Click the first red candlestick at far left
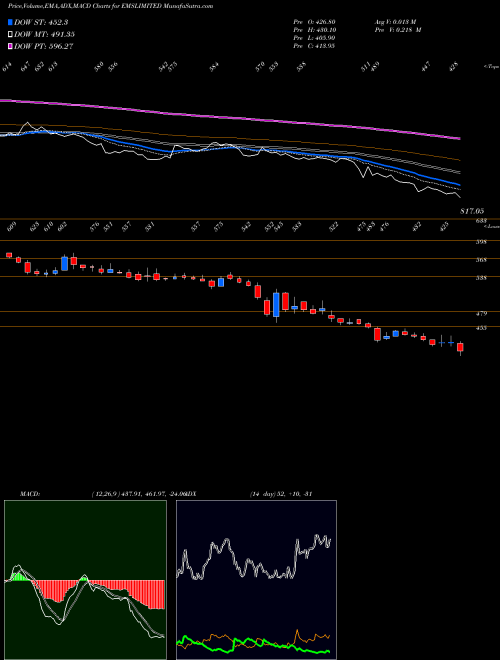500x660 pixels. coord(9,255)
